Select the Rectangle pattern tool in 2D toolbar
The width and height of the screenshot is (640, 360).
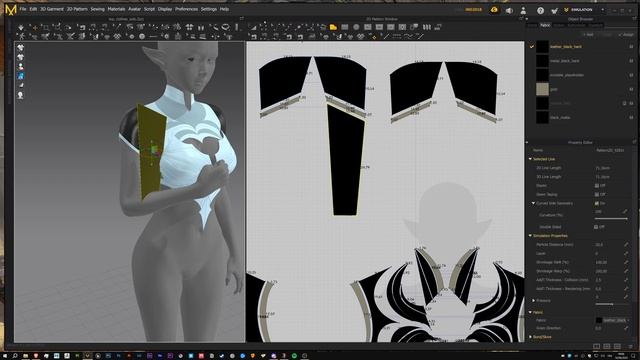click(345, 27)
